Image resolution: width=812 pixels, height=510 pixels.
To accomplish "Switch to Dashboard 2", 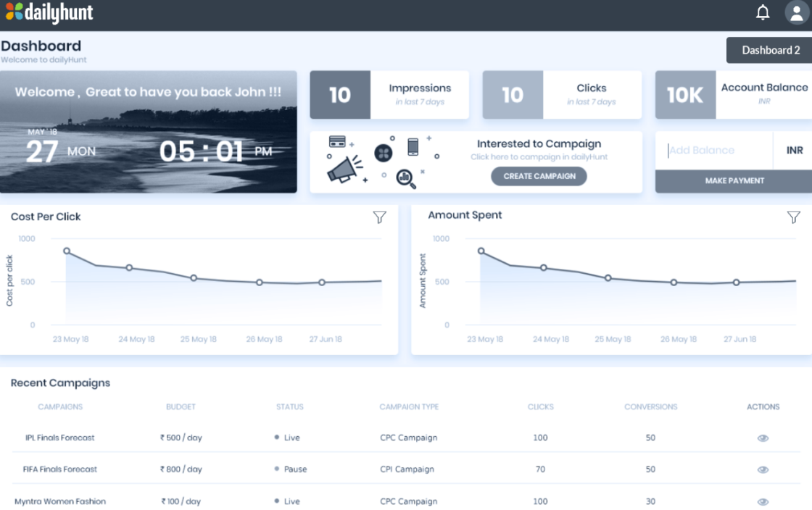I will point(770,50).
